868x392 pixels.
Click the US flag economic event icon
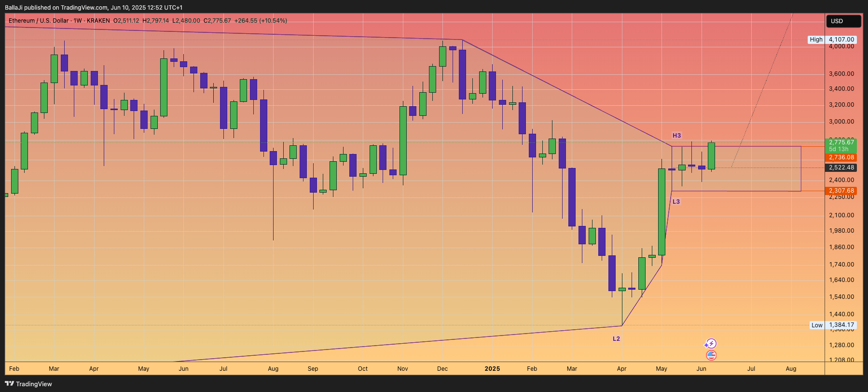pyautogui.click(x=711, y=355)
